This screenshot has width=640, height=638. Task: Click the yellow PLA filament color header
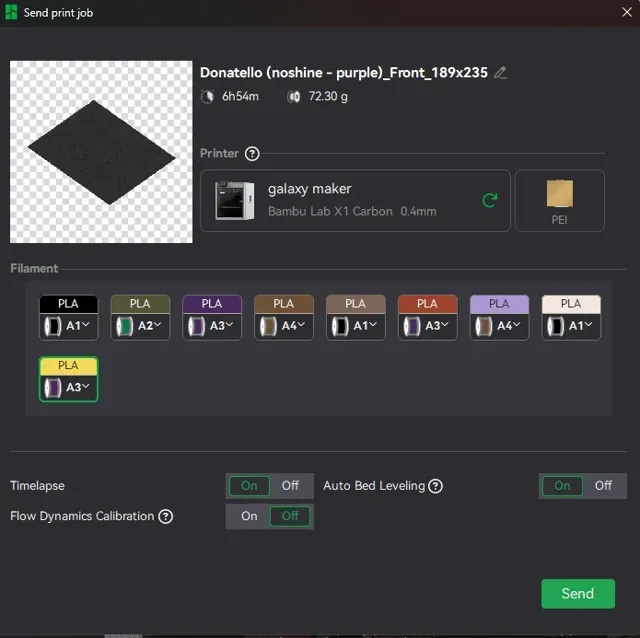click(x=69, y=365)
